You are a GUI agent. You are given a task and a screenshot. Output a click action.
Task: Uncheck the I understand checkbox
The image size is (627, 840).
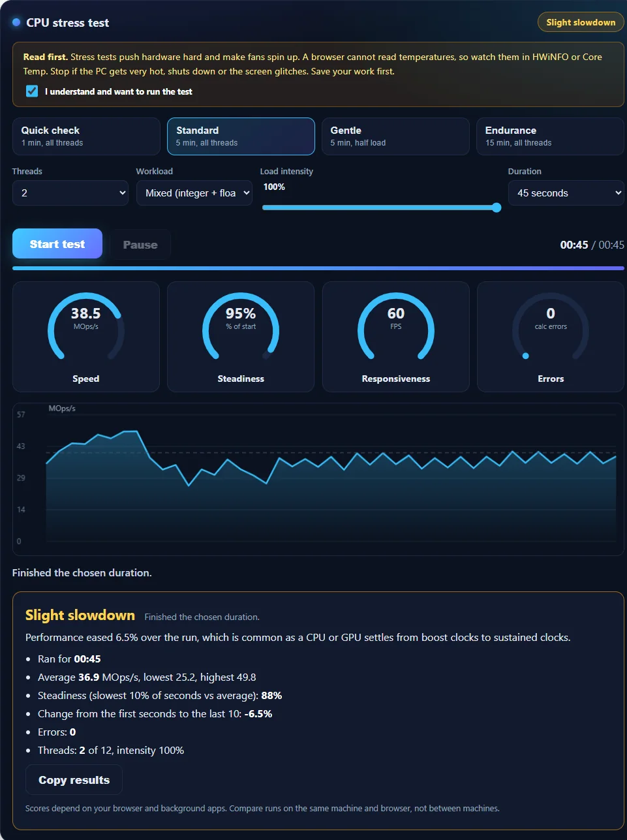tap(32, 91)
